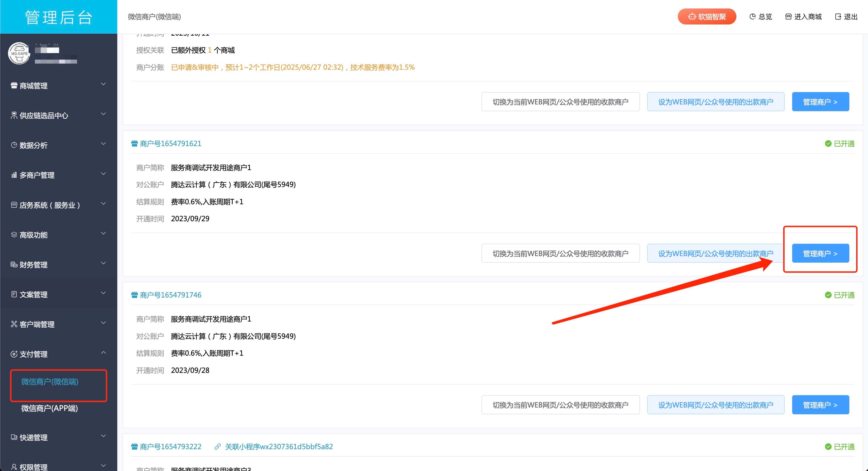This screenshot has width=868, height=471.
Task: Open 关联小程序wx2307361d5bbf5a82 link
Action: (279, 447)
